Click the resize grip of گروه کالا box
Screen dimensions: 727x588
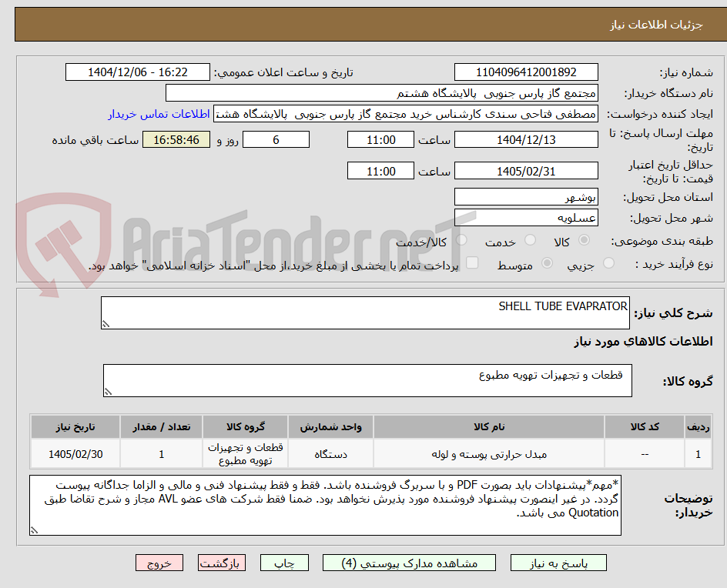click(108, 392)
